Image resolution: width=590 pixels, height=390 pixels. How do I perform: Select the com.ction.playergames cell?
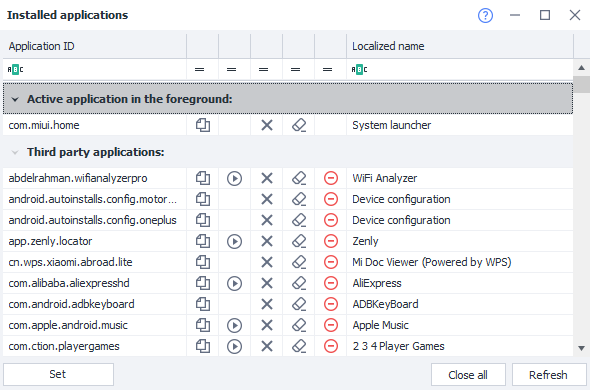pyautogui.click(x=94, y=346)
